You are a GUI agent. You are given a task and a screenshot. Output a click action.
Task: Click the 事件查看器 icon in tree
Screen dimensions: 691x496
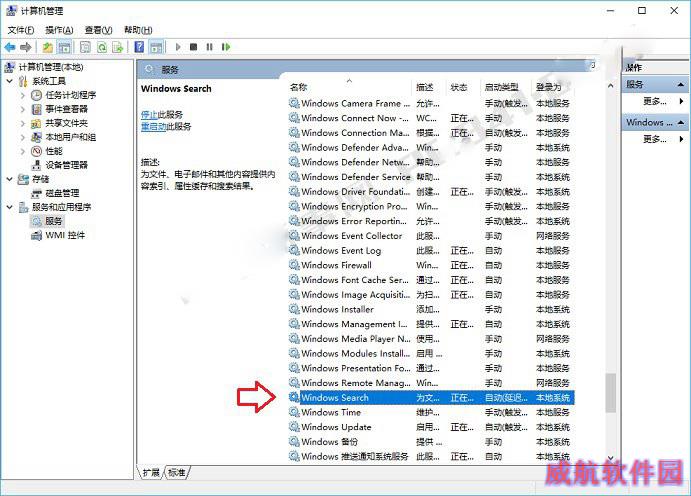tap(37, 109)
